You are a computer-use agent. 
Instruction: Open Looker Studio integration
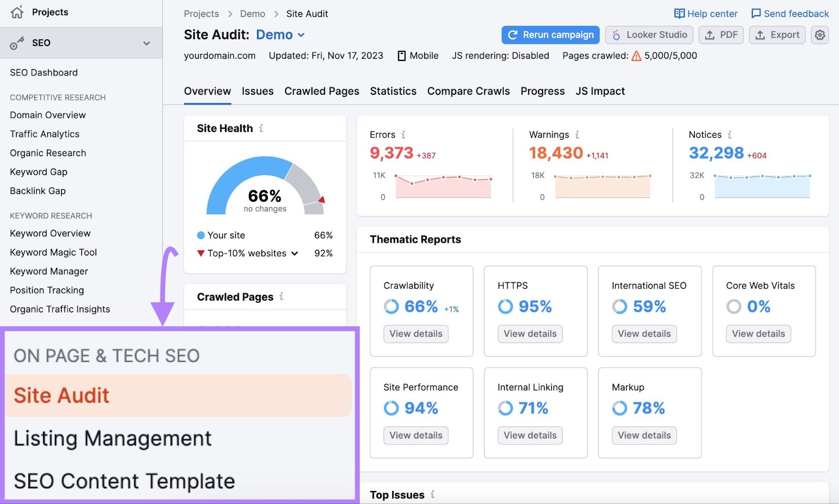649,35
